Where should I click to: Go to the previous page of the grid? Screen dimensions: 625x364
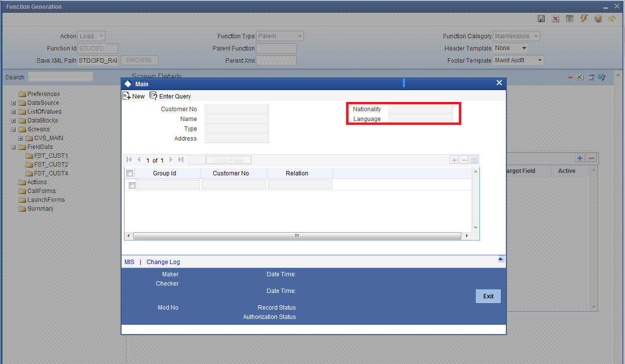[139, 160]
